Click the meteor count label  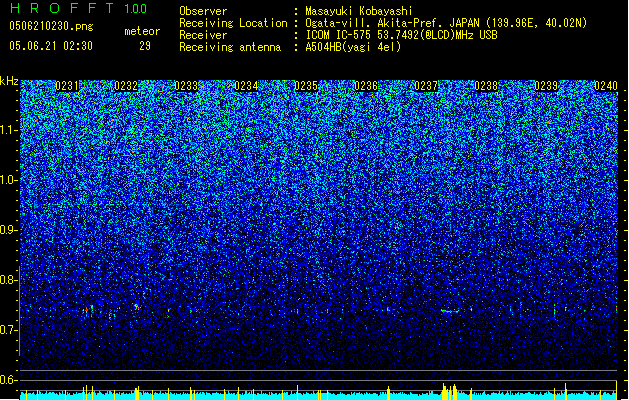[142, 31]
